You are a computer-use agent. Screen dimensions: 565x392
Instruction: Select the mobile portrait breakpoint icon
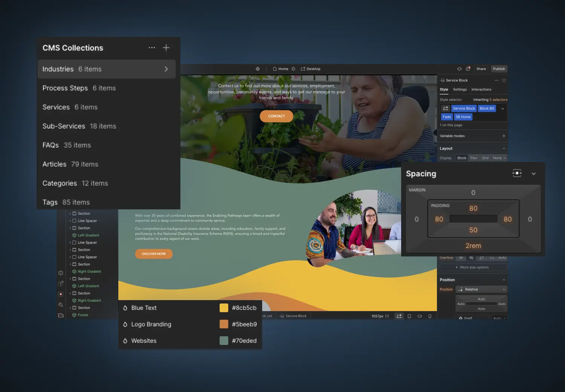[x=430, y=316]
